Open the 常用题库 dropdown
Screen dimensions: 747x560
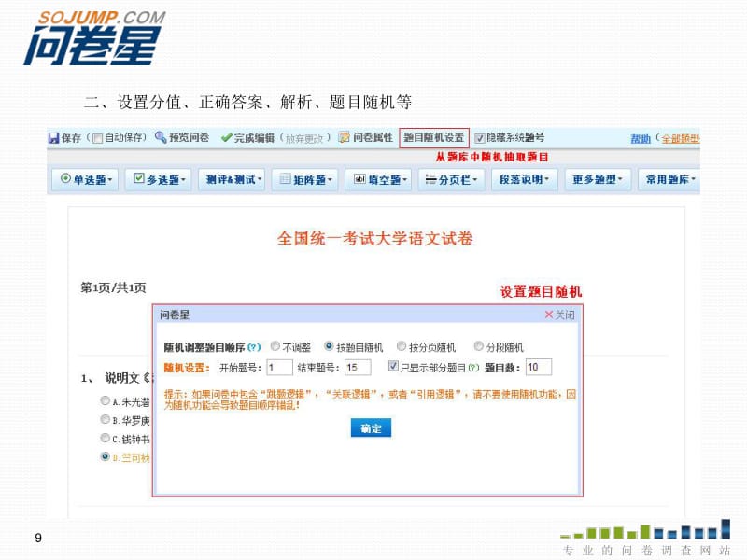point(669,179)
